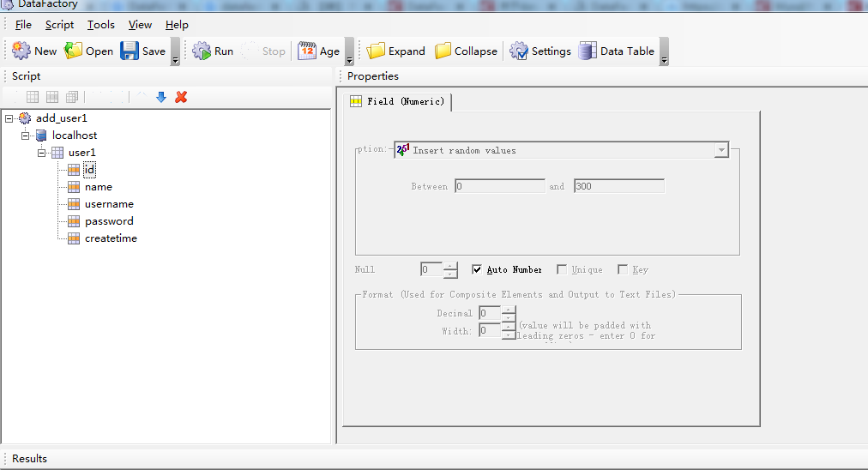Save the script using the Save button
This screenshot has width=868, height=470.
pos(143,51)
